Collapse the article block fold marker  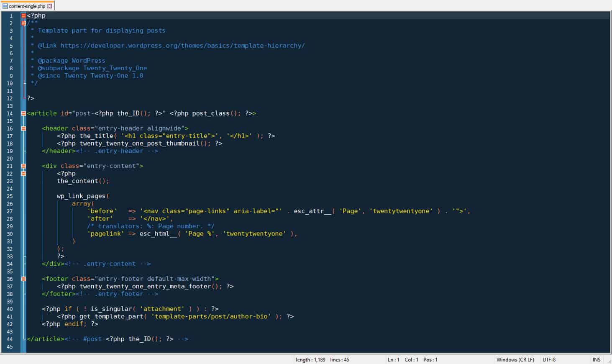pyautogui.click(x=23, y=113)
